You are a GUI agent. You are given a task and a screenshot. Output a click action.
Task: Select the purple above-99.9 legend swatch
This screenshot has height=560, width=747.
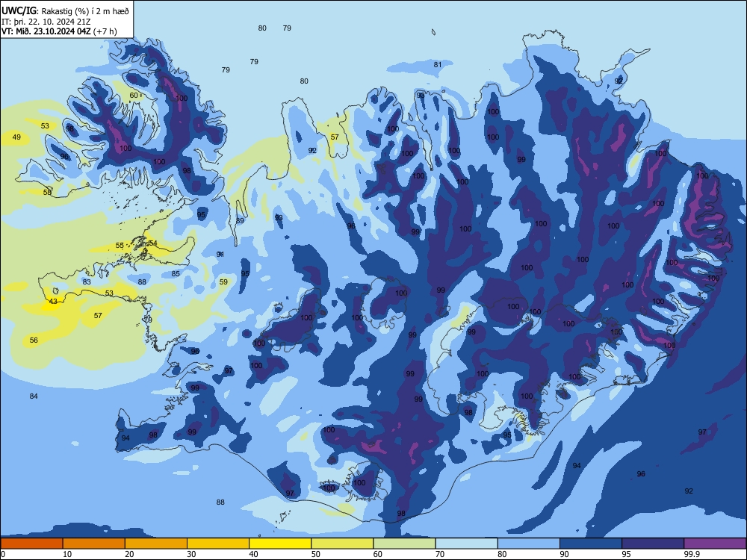tap(715, 544)
